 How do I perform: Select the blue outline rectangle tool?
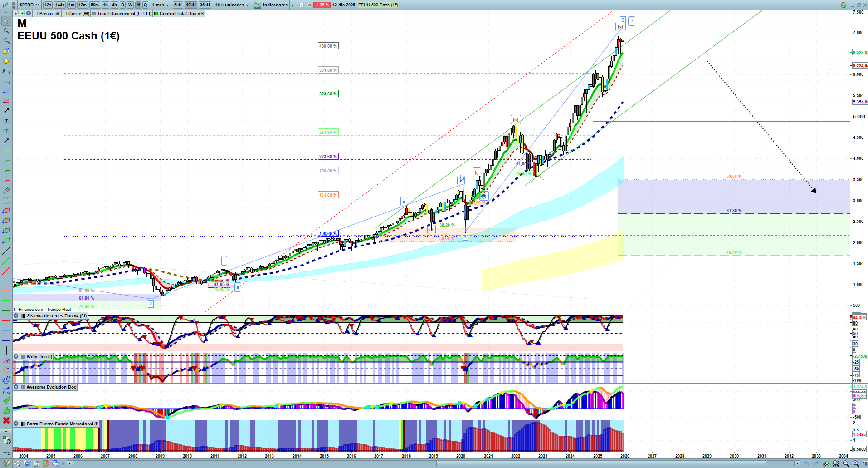point(6,91)
